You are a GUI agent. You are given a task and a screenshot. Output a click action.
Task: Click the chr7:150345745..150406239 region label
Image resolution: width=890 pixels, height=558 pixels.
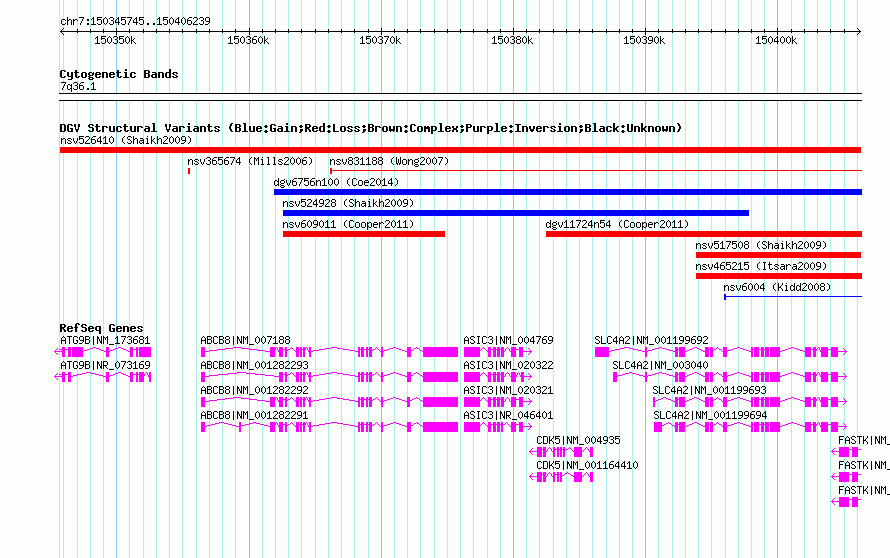tap(135, 21)
